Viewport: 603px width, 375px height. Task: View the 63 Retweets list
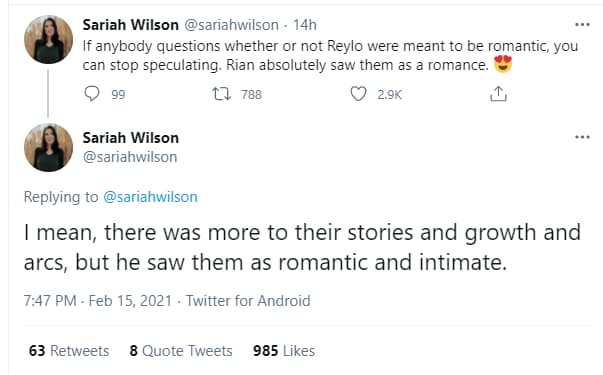tap(69, 351)
